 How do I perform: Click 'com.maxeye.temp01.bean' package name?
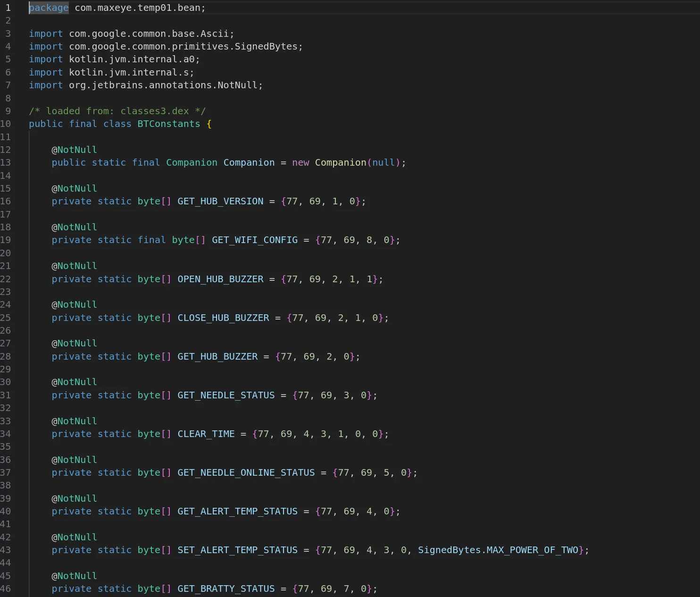(138, 8)
